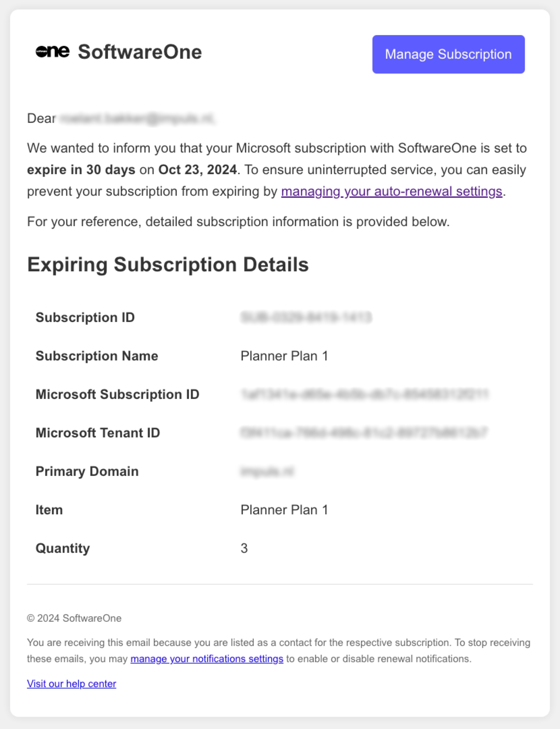
Task: Click the blurred Microsoft Subscription ID value
Action: pyautogui.click(x=365, y=394)
